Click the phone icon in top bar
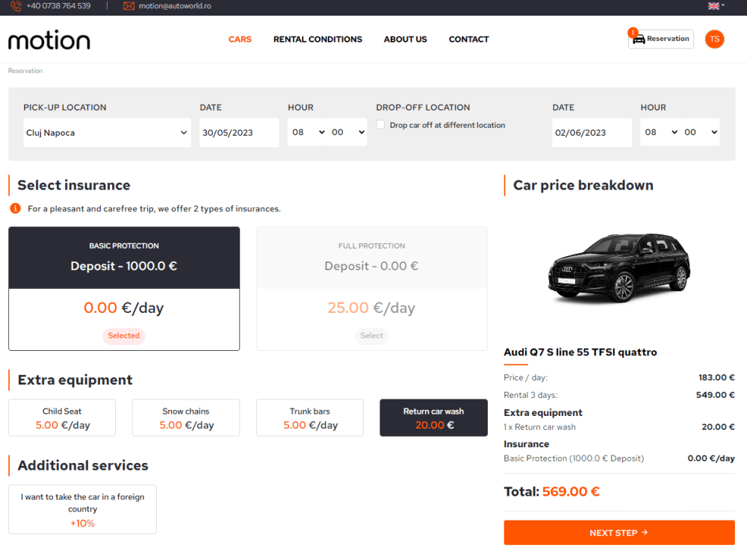 [x=16, y=6]
